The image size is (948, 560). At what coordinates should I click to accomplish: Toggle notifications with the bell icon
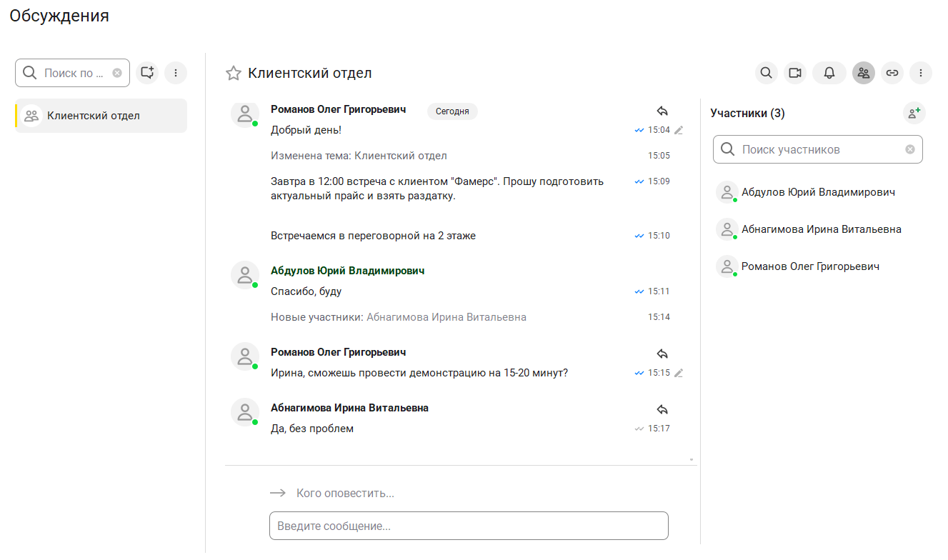(x=829, y=73)
